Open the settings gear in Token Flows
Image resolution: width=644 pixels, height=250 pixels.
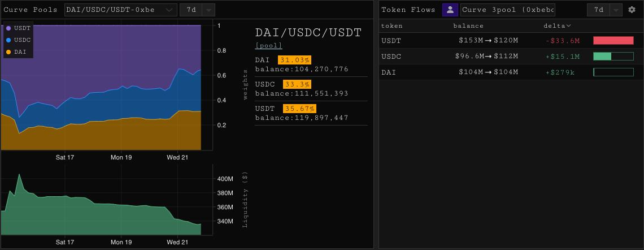[632, 10]
